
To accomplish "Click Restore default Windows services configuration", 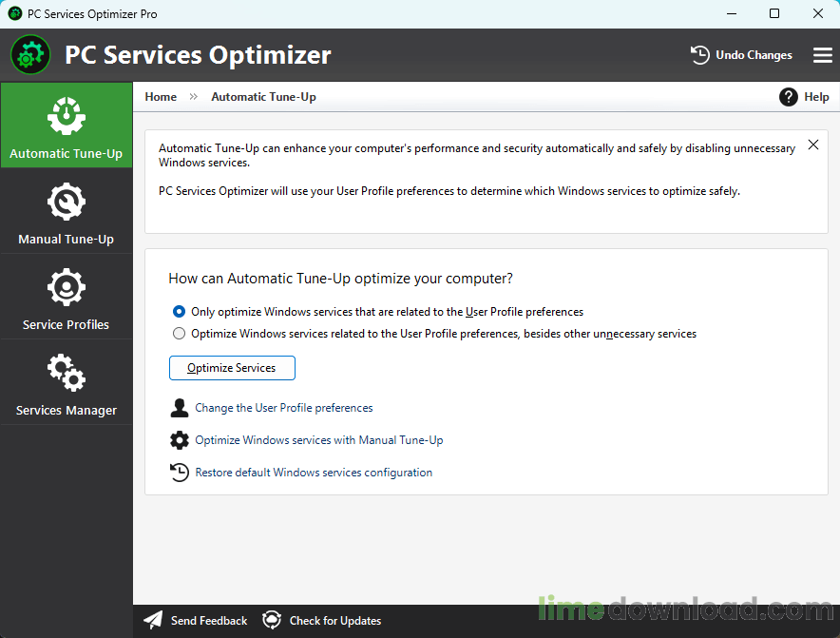I will (x=314, y=472).
